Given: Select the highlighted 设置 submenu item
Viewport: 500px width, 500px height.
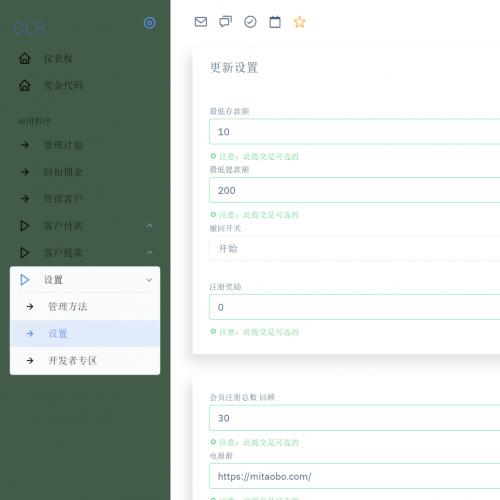Looking at the screenshot, I should [85, 333].
